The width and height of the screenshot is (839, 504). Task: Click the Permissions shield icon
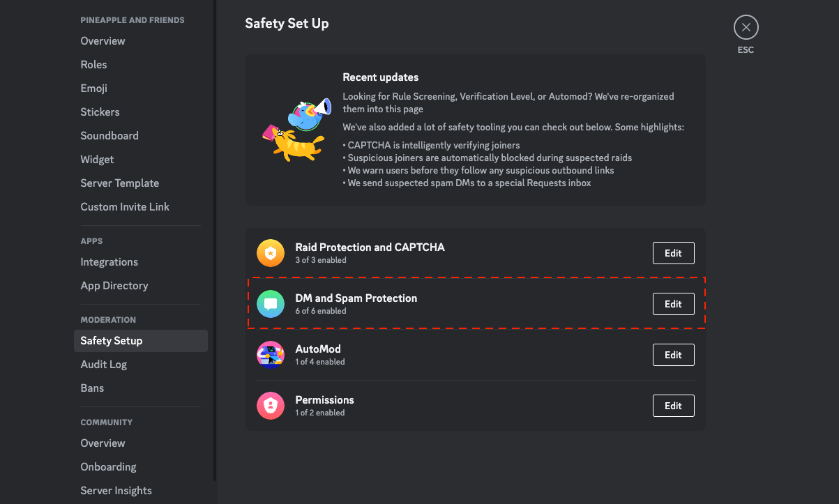click(x=271, y=406)
